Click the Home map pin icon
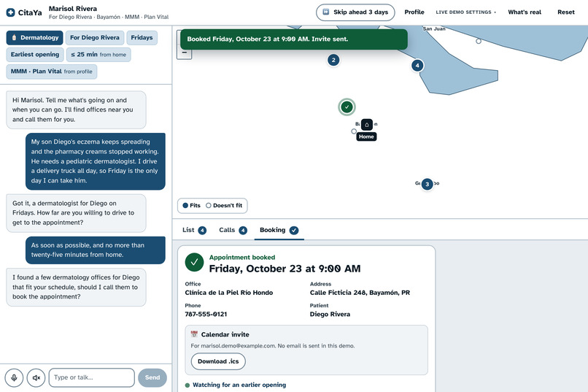588x392 pixels. point(367,125)
